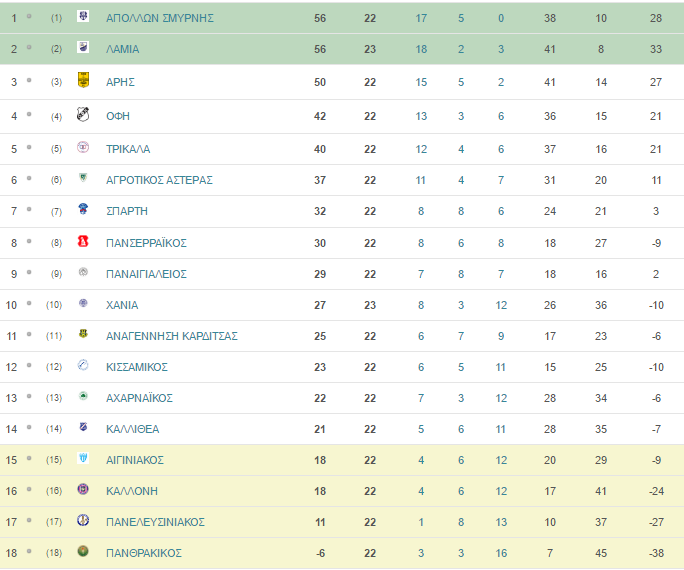Click the ΣΠΑΡΤΗ club crest icon
This screenshot has height=570, width=684.
click(83, 209)
